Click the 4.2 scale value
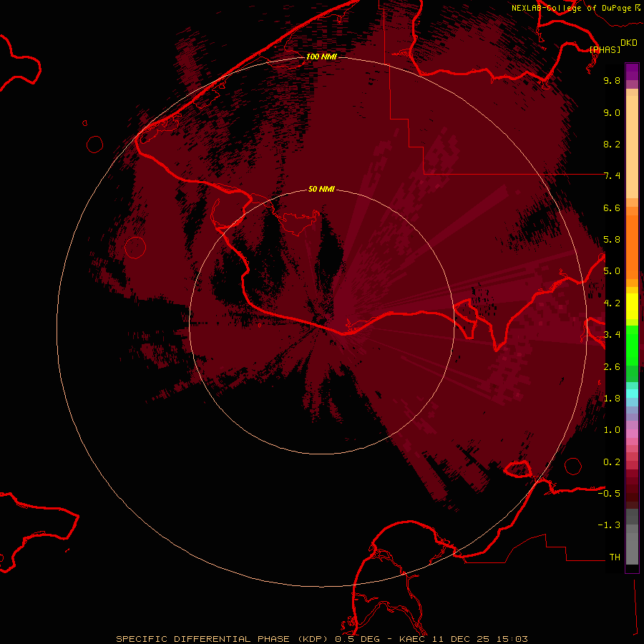644x644 pixels. [612, 303]
